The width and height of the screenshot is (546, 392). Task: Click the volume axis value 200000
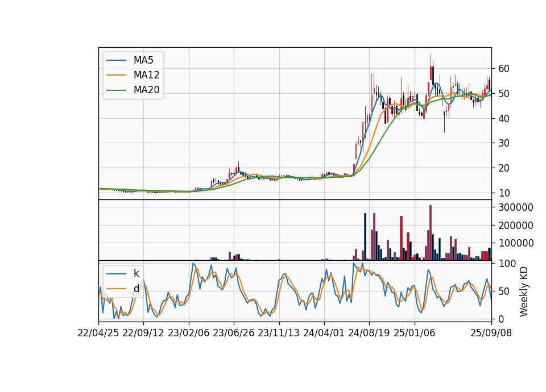click(516, 226)
